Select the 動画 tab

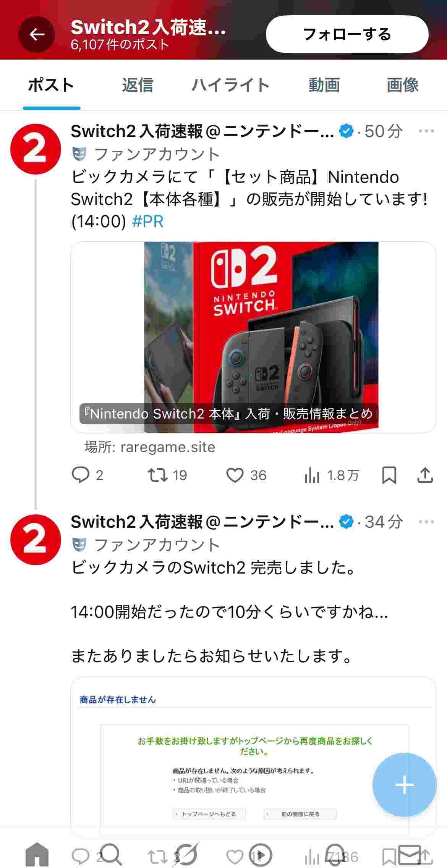tap(324, 85)
